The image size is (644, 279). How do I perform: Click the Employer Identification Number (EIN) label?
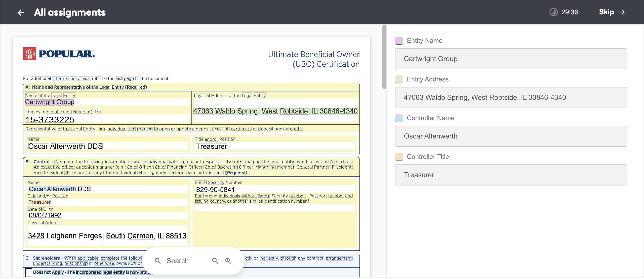click(63, 112)
